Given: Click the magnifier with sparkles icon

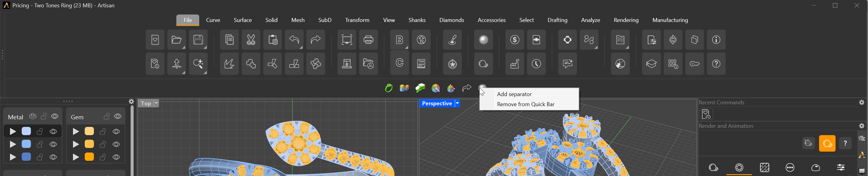Looking at the screenshot, I should pos(198,64).
